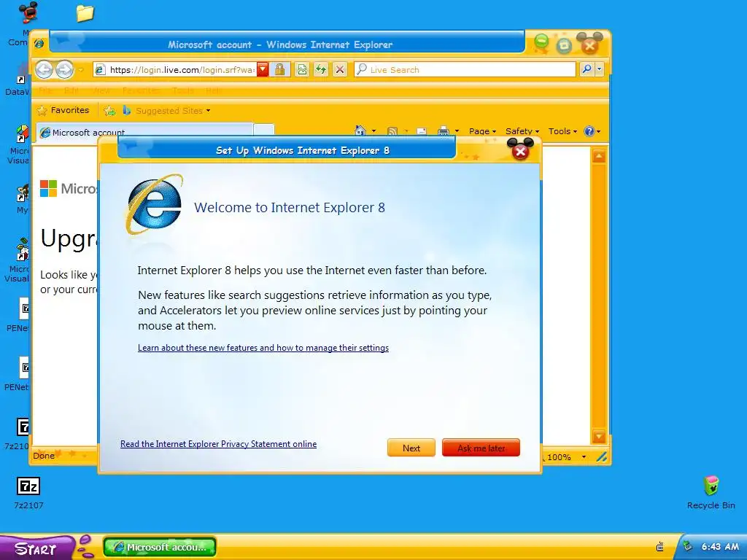This screenshot has width=747, height=560.
Task: Open the Suggested Sites dropdown
Action: pyautogui.click(x=166, y=111)
